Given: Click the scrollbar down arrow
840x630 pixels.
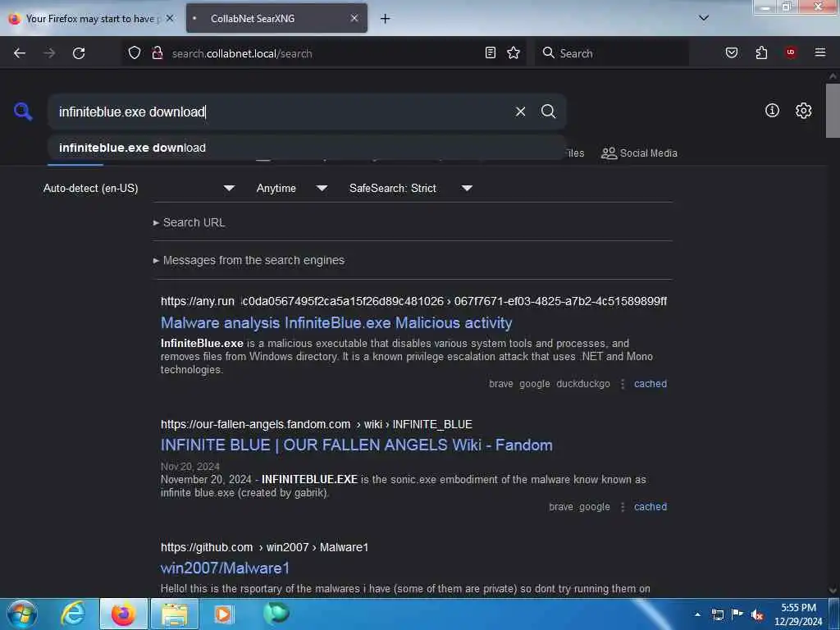Looking at the screenshot, I should point(833,591).
